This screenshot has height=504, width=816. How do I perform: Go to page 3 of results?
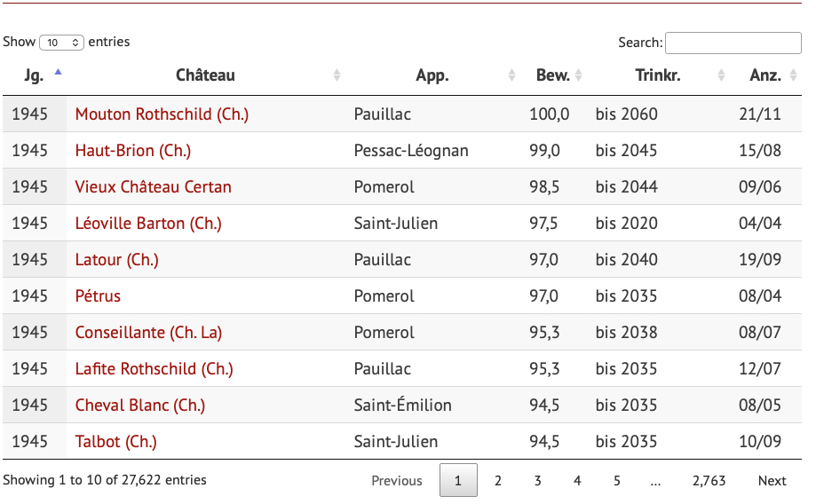537,481
